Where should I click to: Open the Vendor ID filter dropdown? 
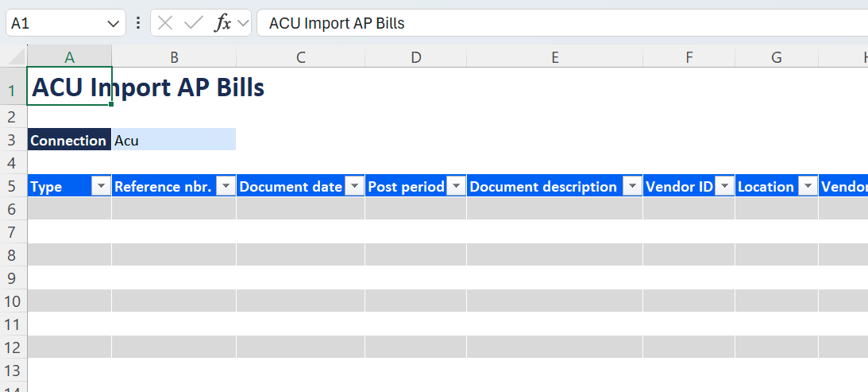(724, 187)
